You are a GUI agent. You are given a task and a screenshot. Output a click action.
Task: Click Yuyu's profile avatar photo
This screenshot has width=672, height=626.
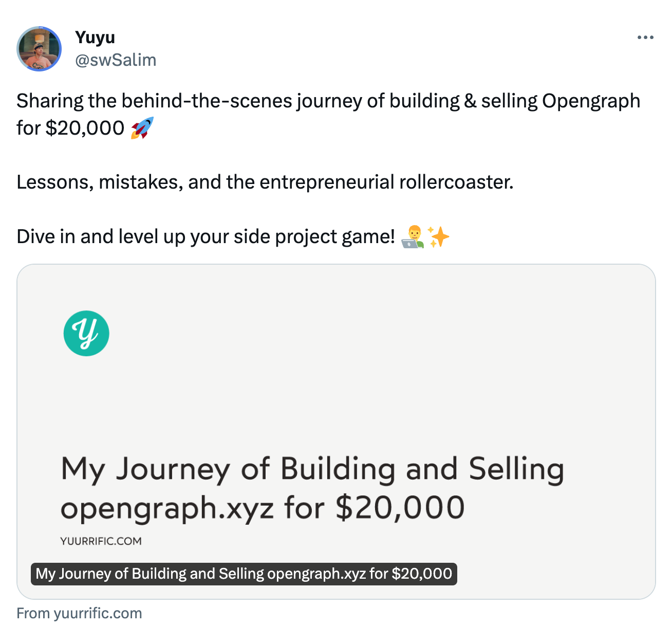click(x=39, y=49)
